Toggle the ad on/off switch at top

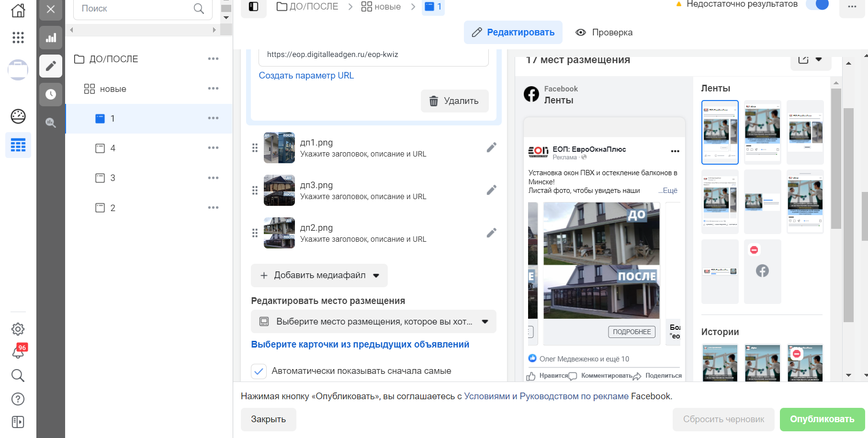pyautogui.click(x=817, y=5)
